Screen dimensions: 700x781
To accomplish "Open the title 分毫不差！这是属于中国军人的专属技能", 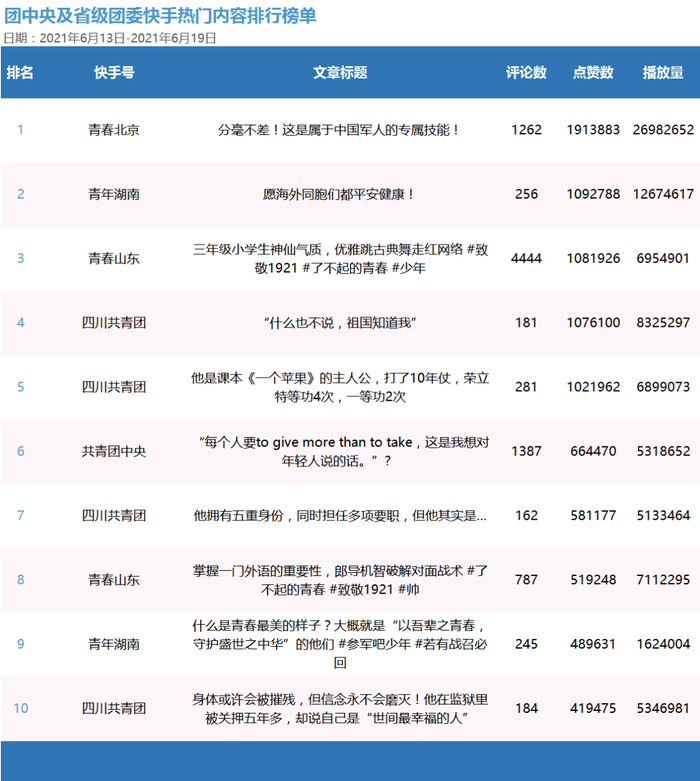I will pyautogui.click(x=338, y=130).
